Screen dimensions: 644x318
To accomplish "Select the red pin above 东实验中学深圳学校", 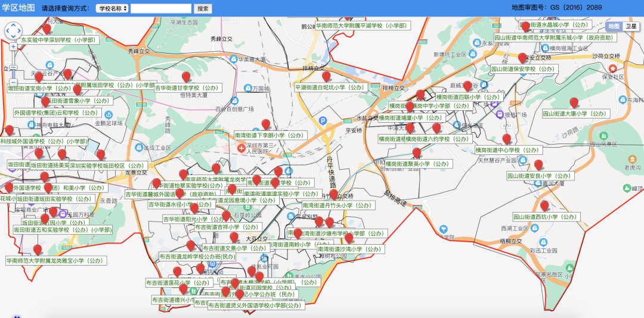I will (x=47, y=29).
